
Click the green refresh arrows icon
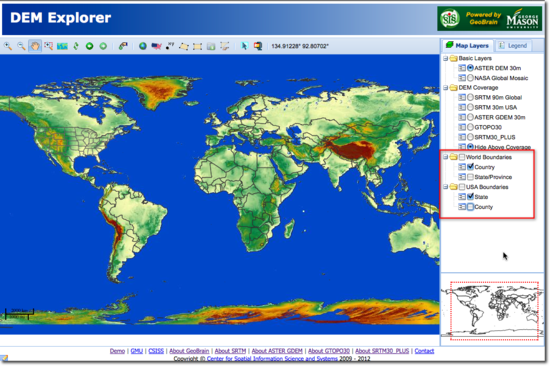click(76, 46)
